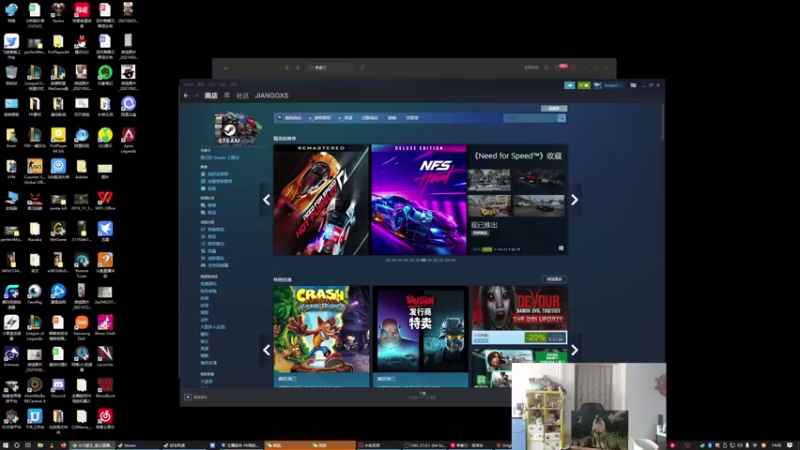Click search box in background window
The image size is (800, 450).
click(x=330, y=67)
